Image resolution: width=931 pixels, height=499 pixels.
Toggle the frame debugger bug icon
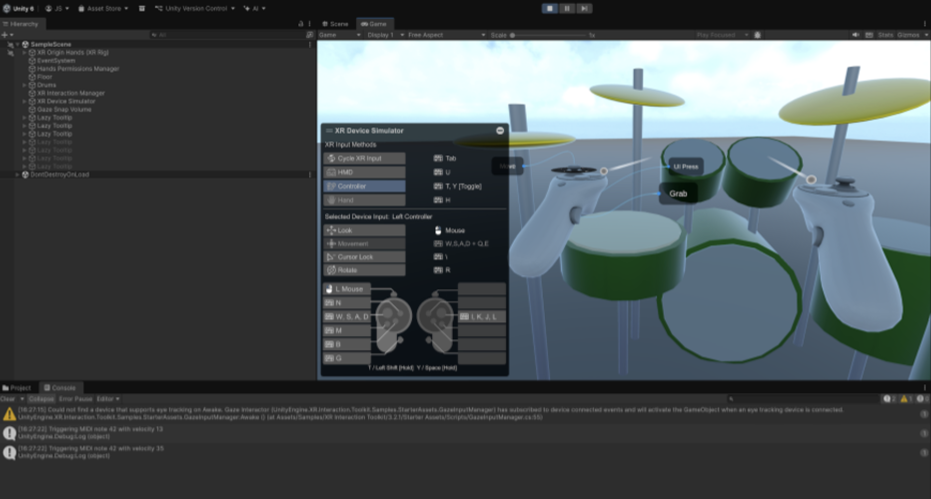(758, 35)
